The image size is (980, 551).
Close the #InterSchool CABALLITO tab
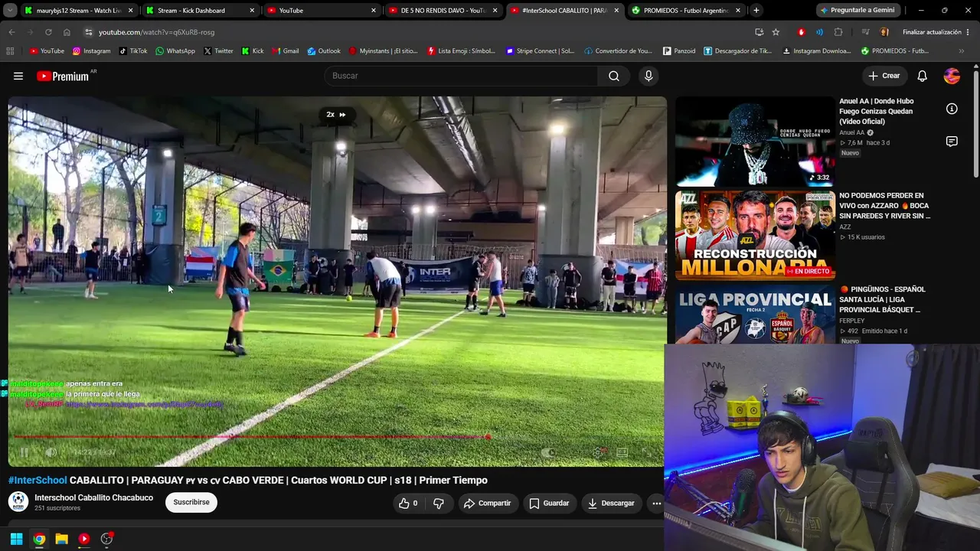click(x=616, y=11)
